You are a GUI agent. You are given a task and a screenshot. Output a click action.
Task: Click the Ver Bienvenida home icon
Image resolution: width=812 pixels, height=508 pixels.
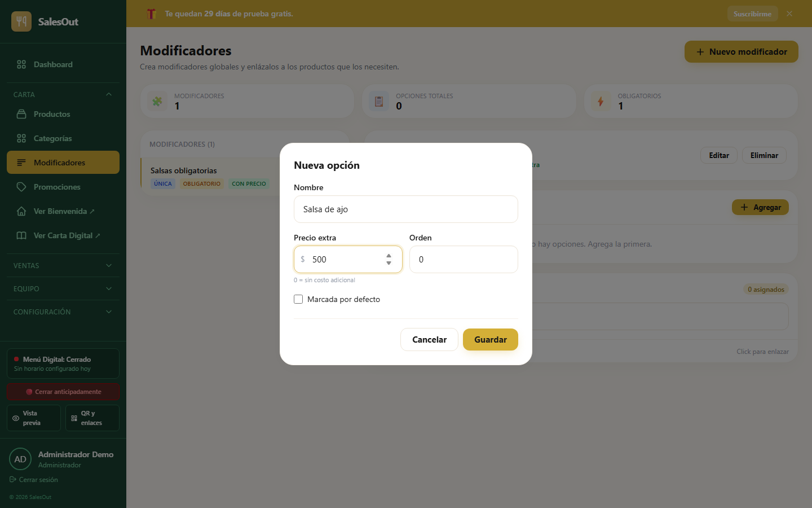click(21, 211)
